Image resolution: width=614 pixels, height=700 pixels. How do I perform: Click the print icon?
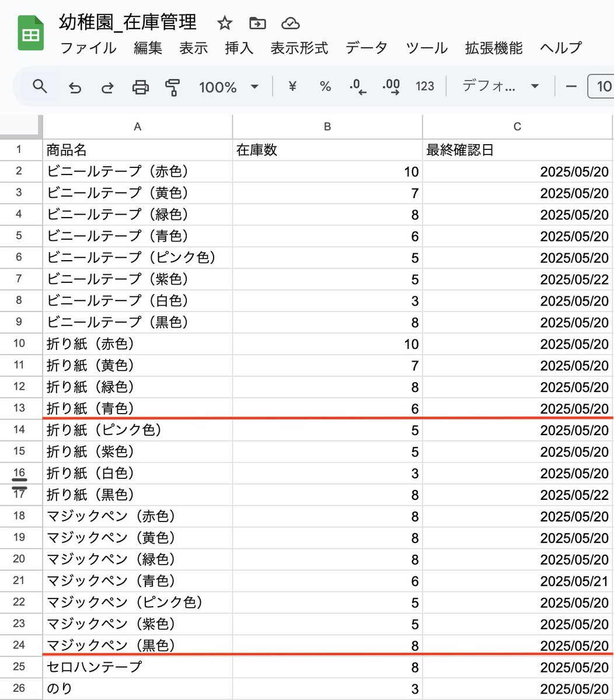[x=140, y=87]
